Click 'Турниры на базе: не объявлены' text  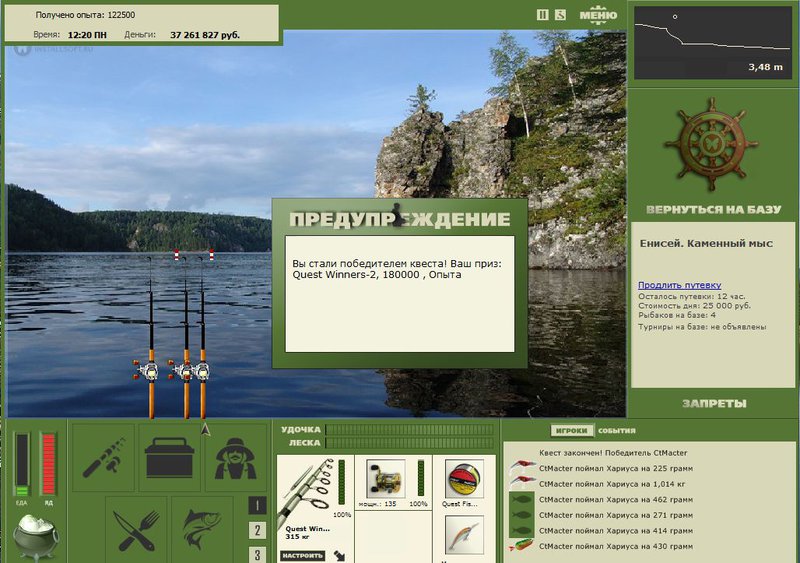pyautogui.click(x=702, y=327)
